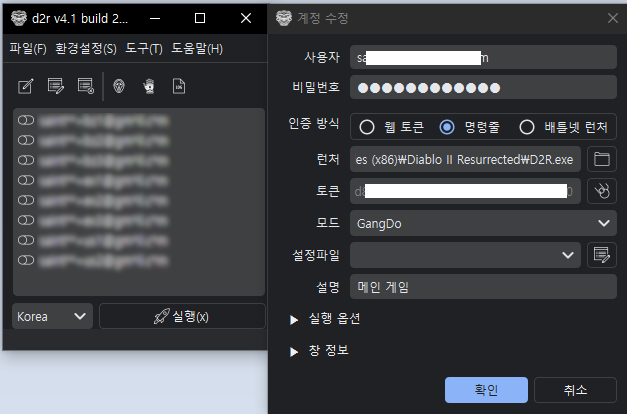Image resolution: width=628 pixels, height=414 pixels.
Task: Open the 도움말(H) menu
Action: point(197,49)
